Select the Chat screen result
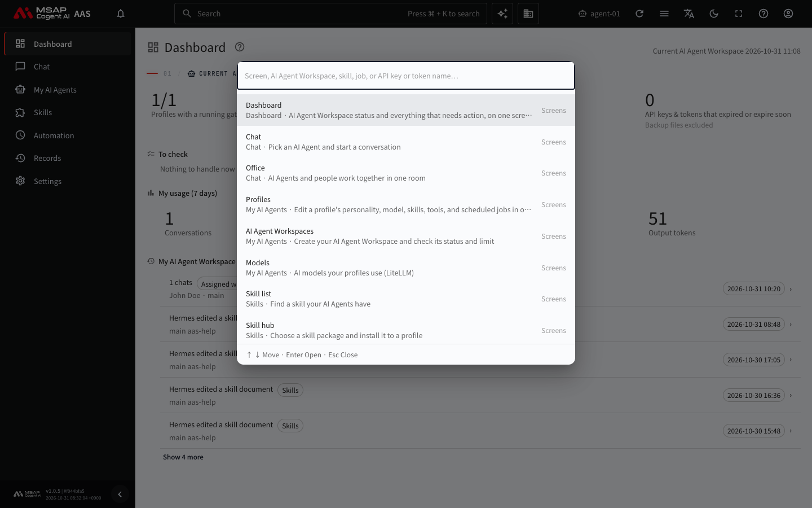This screenshot has height=508, width=812. (406, 142)
